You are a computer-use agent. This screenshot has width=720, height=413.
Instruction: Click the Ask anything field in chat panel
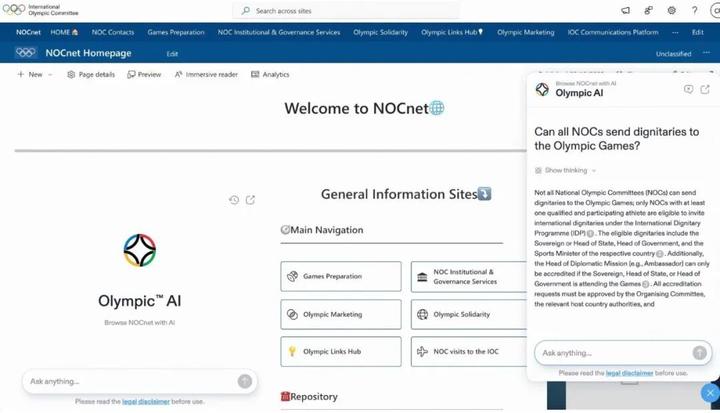612,353
